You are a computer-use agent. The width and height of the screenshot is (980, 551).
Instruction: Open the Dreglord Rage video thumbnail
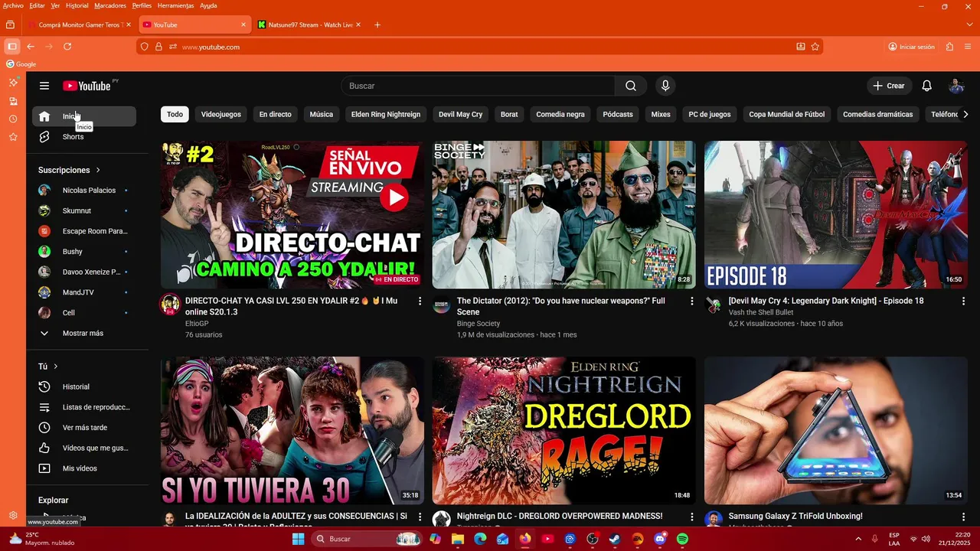(x=564, y=430)
